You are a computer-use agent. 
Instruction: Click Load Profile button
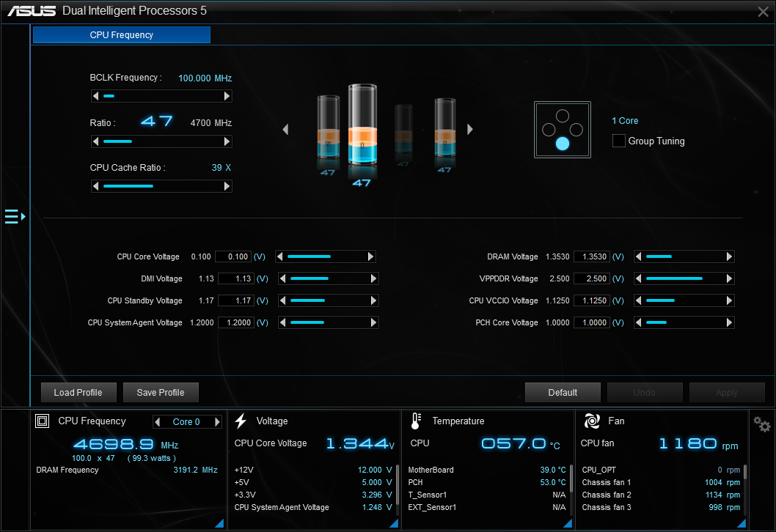(78, 393)
